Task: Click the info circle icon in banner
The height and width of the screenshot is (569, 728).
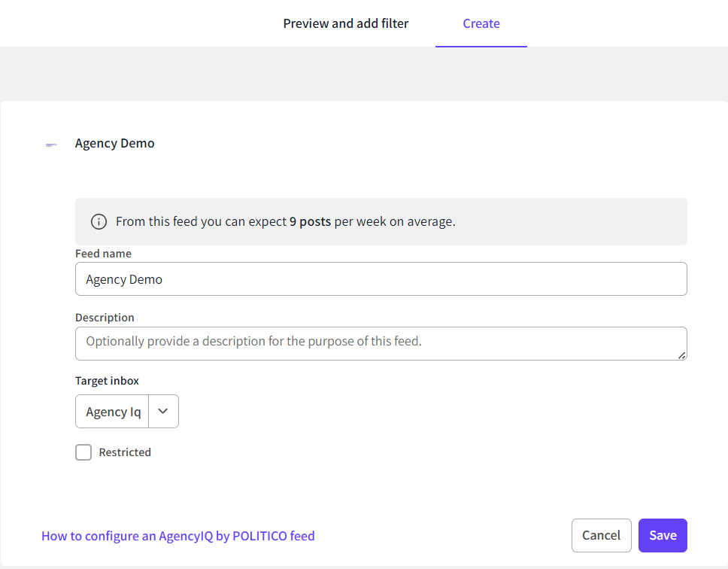Action: [x=99, y=222]
